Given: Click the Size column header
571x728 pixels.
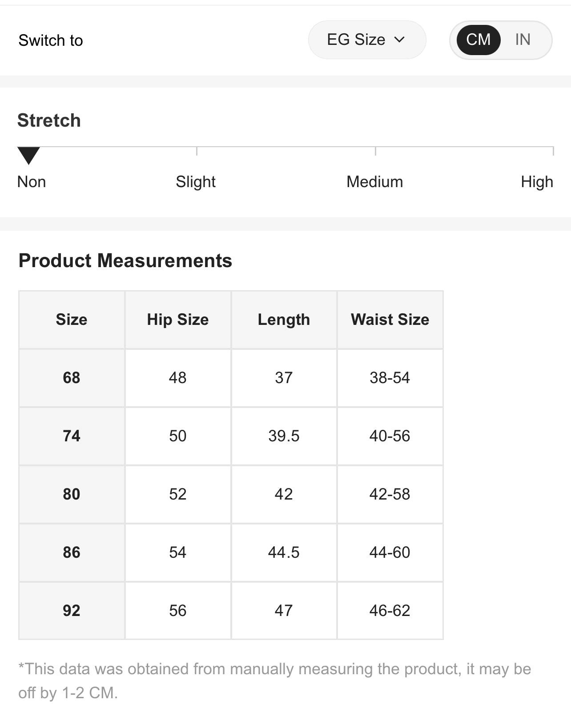Looking at the screenshot, I should point(72,320).
